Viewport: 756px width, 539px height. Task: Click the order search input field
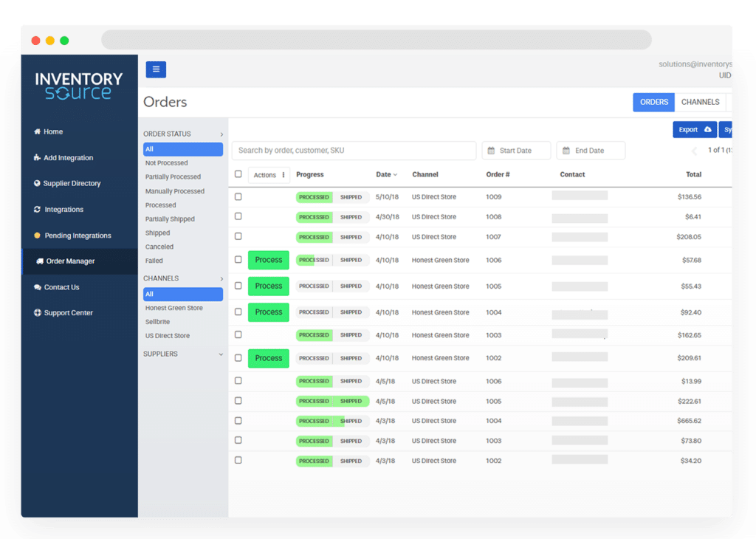pos(354,151)
